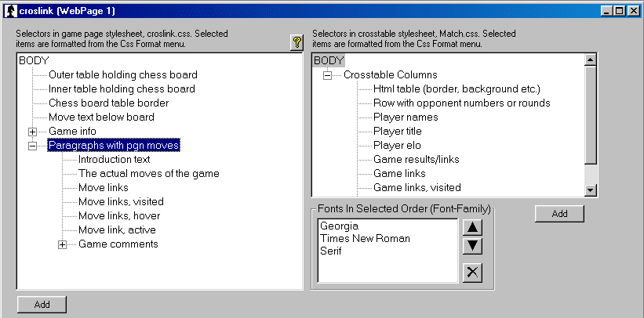Image resolution: width=644 pixels, height=318 pixels.
Task: Click scrollbar up arrow in crosstable tree
Action: [590, 60]
